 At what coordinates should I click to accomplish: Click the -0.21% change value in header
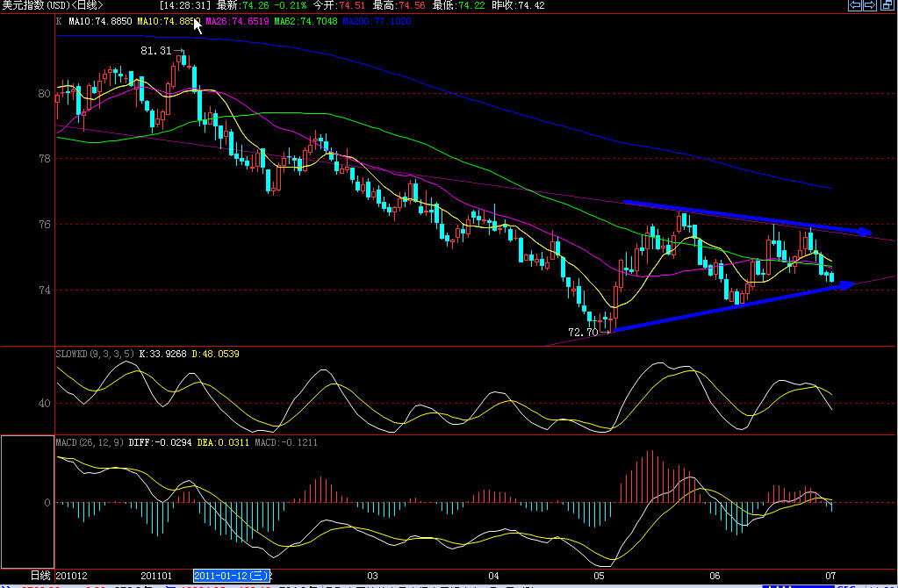291,5
